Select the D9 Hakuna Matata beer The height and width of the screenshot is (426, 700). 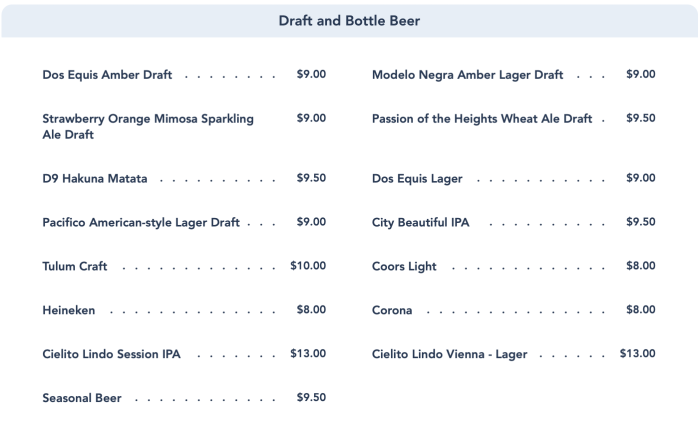[95, 179]
